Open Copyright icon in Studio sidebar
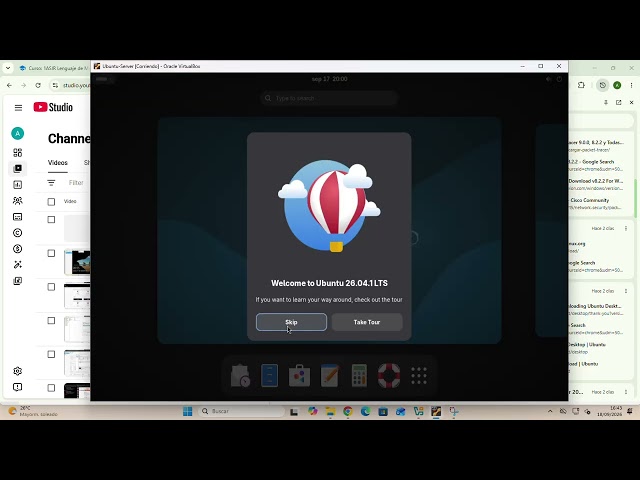The width and height of the screenshot is (640, 480). click(x=18, y=233)
